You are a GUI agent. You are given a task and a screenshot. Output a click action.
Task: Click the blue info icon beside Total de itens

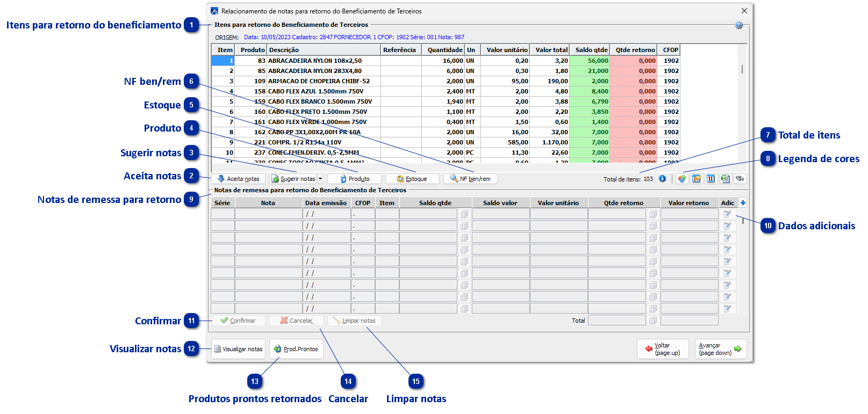pyautogui.click(x=662, y=179)
